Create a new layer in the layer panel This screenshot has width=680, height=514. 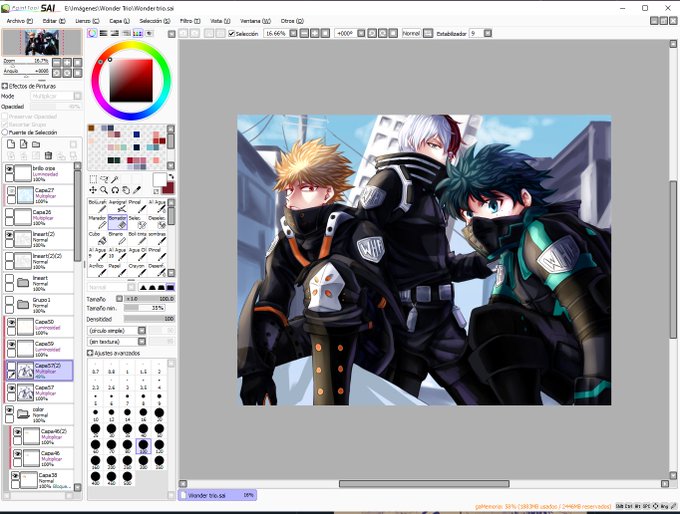(11, 144)
